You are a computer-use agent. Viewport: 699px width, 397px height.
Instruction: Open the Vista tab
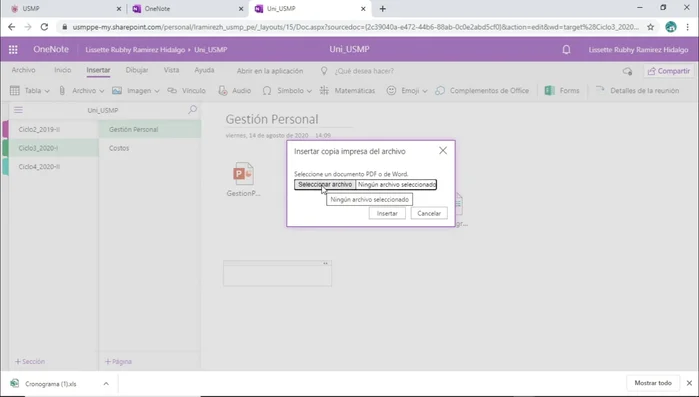click(x=171, y=70)
